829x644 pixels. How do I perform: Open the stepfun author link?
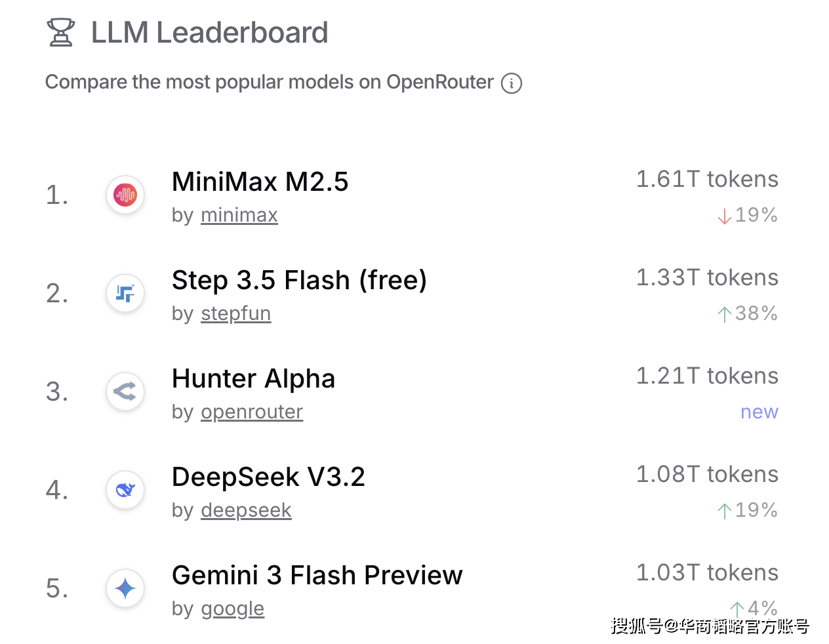click(235, 313)
